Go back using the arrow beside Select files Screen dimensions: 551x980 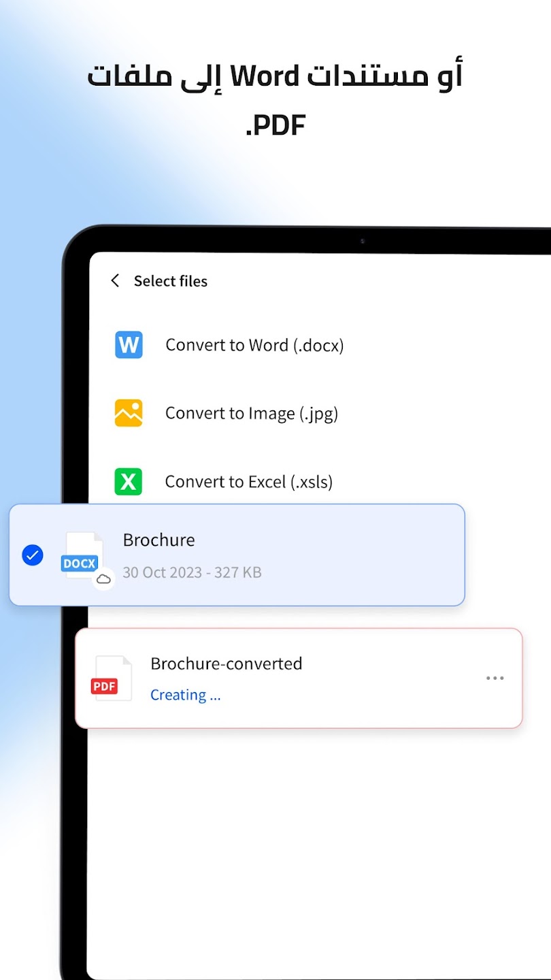pyautogui.click(x=115, y=280)
